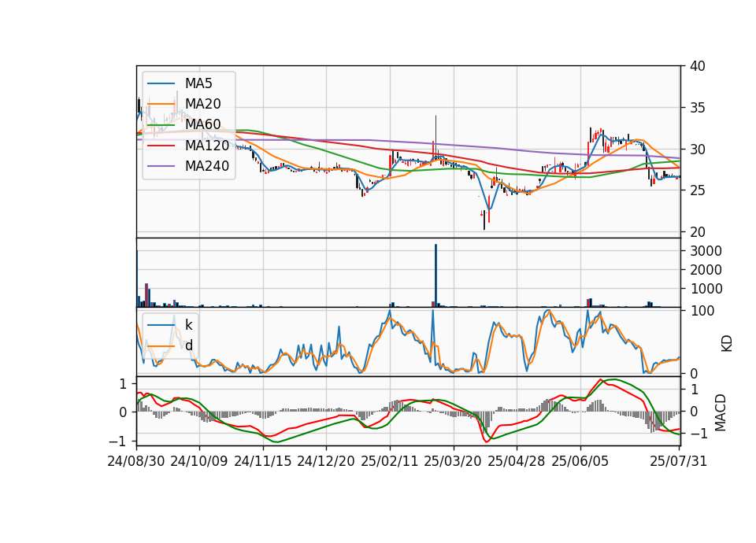The image size is (756, 543).
Task: Click the price axis value 25
Action: [x=696, y=190]
